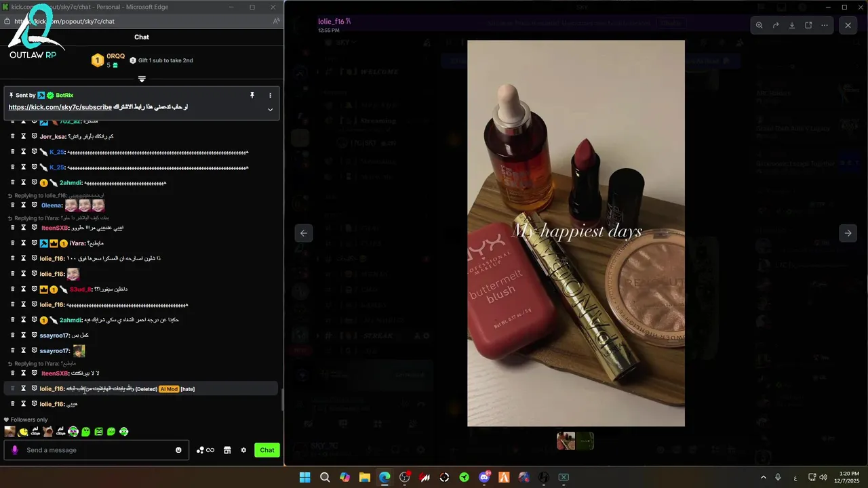Timeout ssayroo17 on 'كمل بس' message
This screenshot has height=488, width=868.
[23, 335]
